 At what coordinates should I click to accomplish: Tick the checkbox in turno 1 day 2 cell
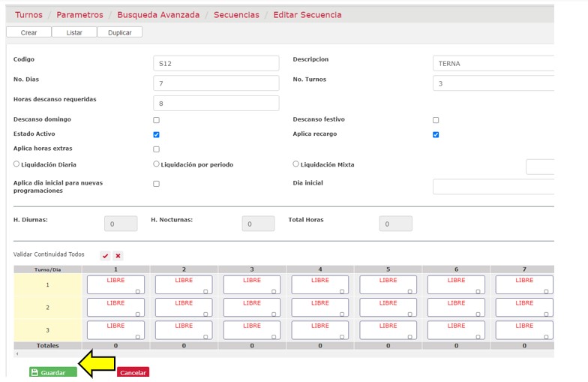click(x=205, y=291)
